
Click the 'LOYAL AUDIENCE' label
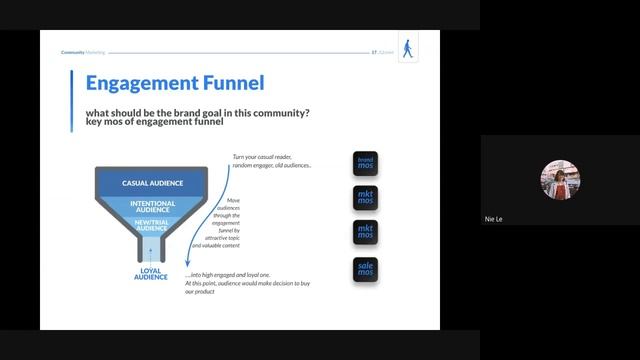pos(151,274)
